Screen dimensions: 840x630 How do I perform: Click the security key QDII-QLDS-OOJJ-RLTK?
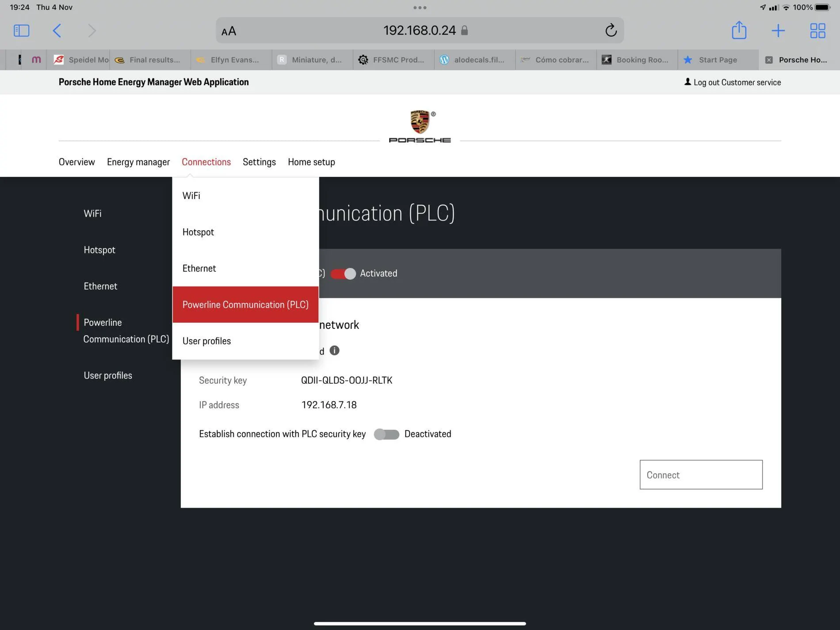[x=347, y=380]
